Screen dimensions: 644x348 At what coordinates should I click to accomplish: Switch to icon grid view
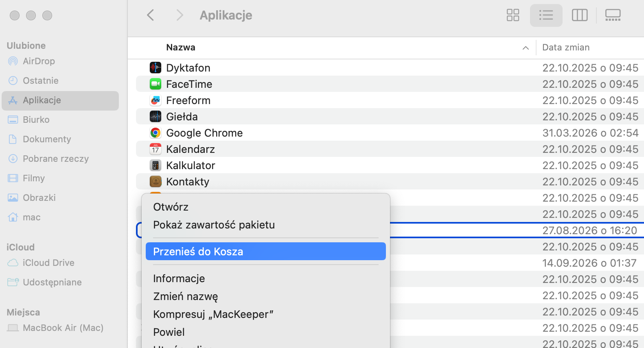pyautogui.click(x=513, y=15)
